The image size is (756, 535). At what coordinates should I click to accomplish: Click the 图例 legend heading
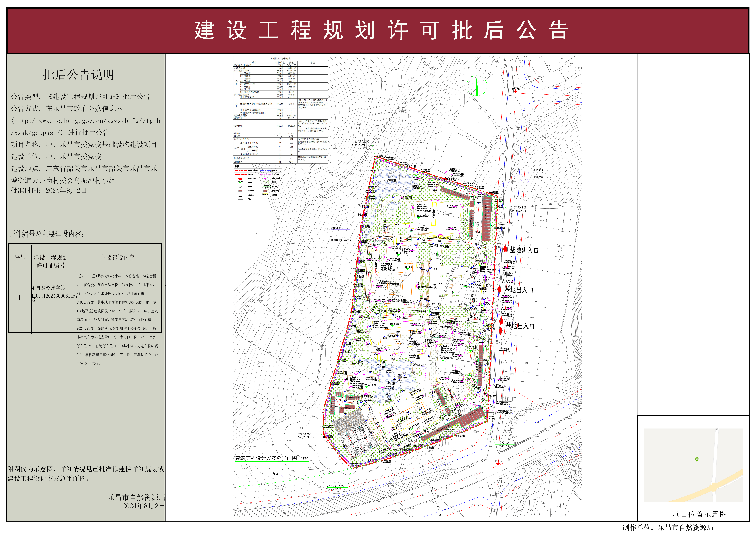pyautogui.click(x=237, y=166)
